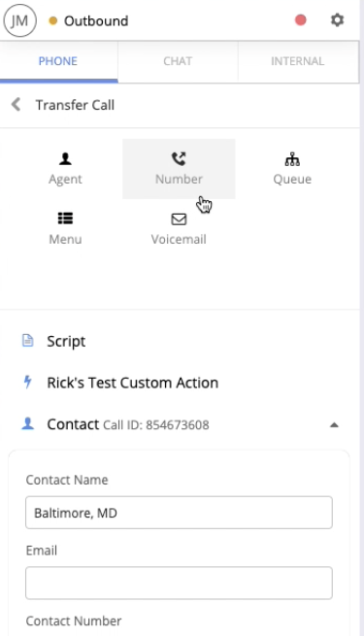The image size is (364, 636).
Task: Choose the Number transfer option
Action: 179,169
